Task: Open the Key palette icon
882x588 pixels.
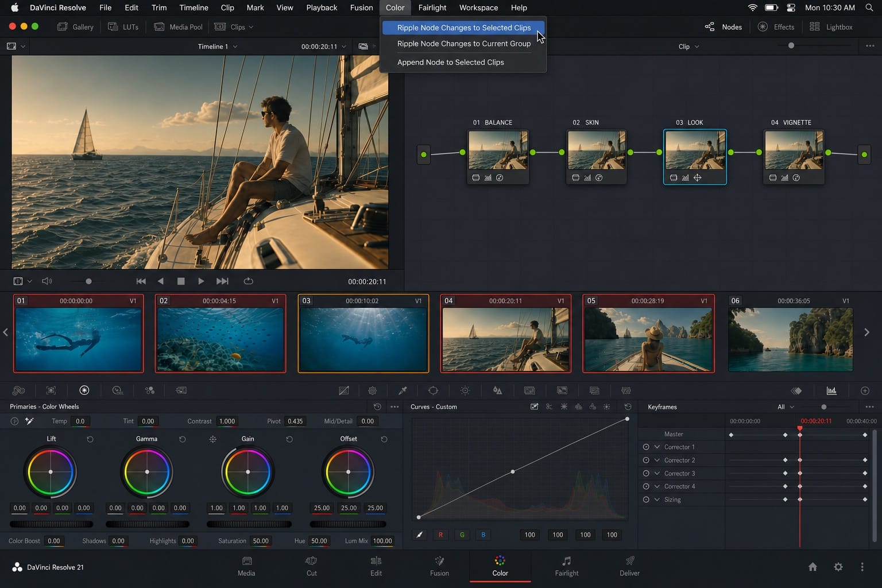Action: pos(529,390)
